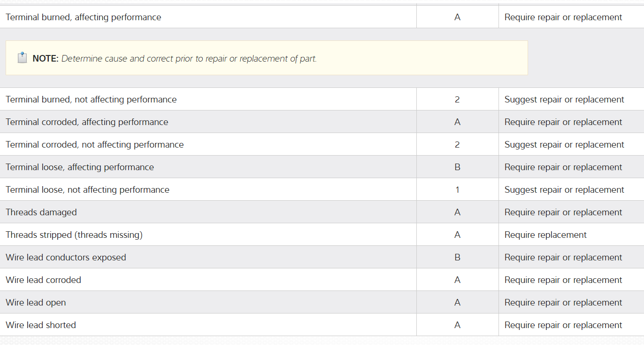Click "Suggest repair or replacement" for terminal loose
644x345 pixels.
[x=564, y=190]
